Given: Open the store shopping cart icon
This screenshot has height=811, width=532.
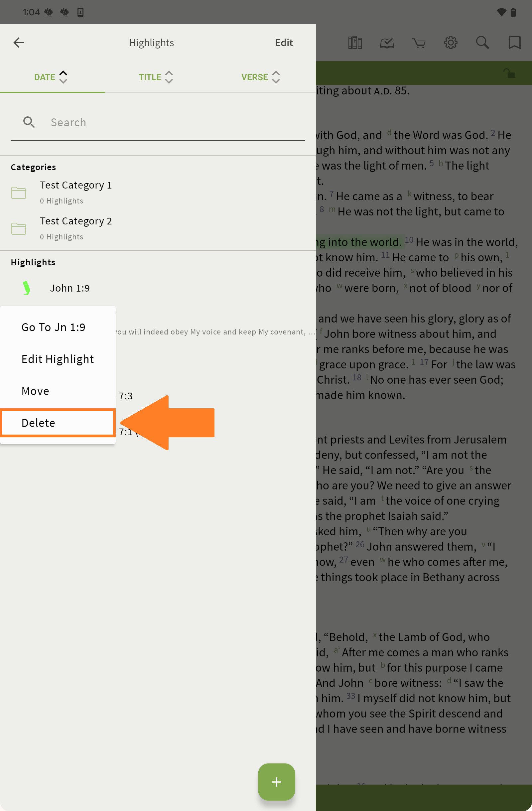Looking at the screenshot, I should tap(419, 43).
